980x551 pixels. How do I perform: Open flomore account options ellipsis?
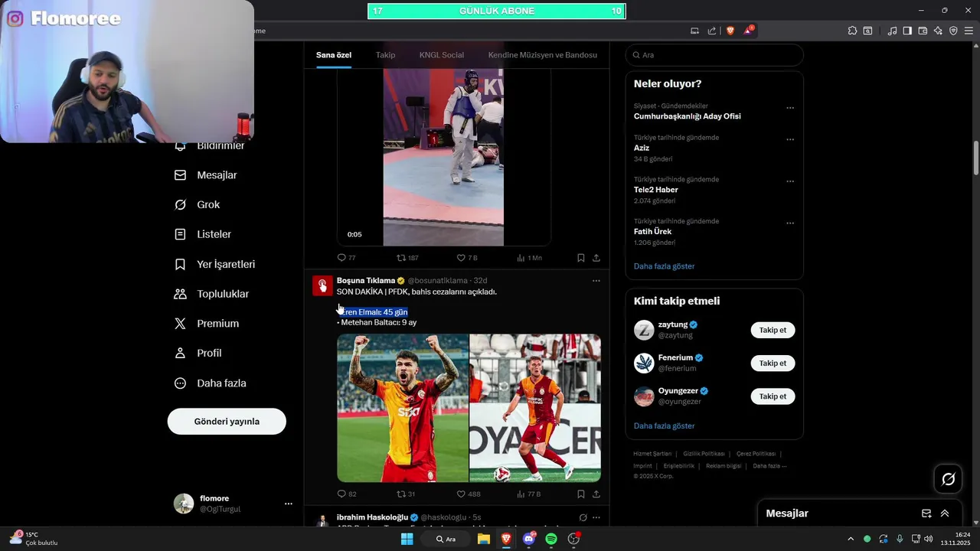pyautogui.click(x=289, y=504)
